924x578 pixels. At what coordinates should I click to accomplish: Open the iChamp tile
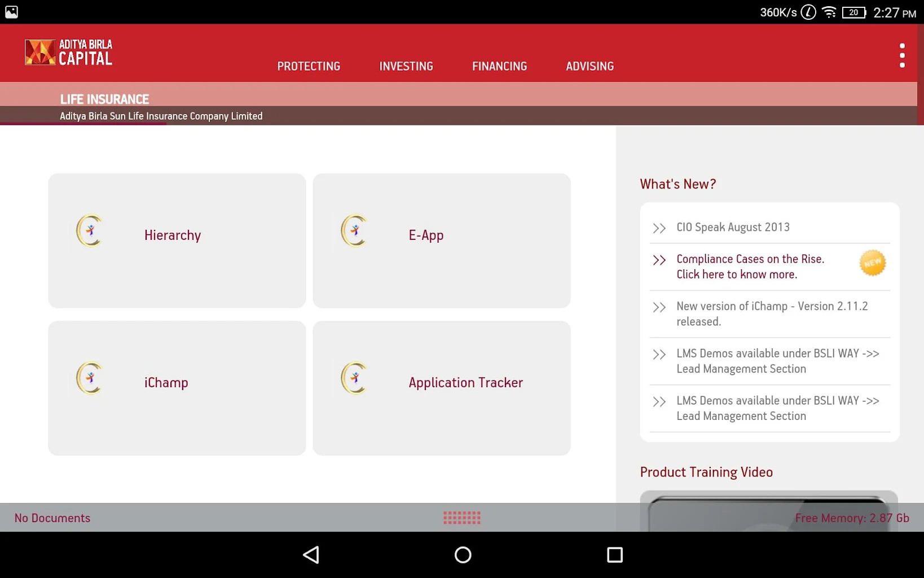coord(177,388)
